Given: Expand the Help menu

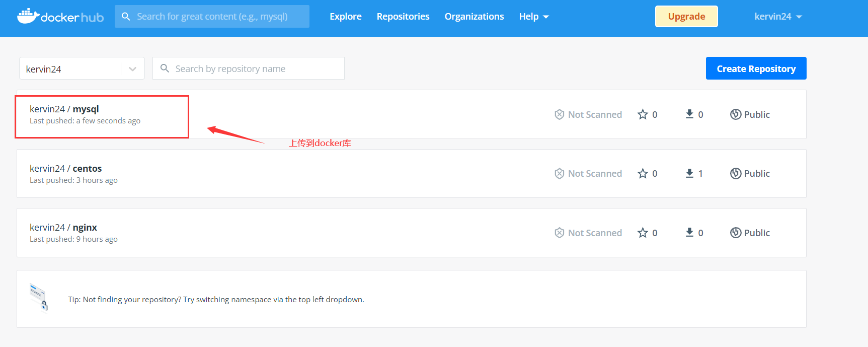Looking at the screenshot, I should click(534, 17).
